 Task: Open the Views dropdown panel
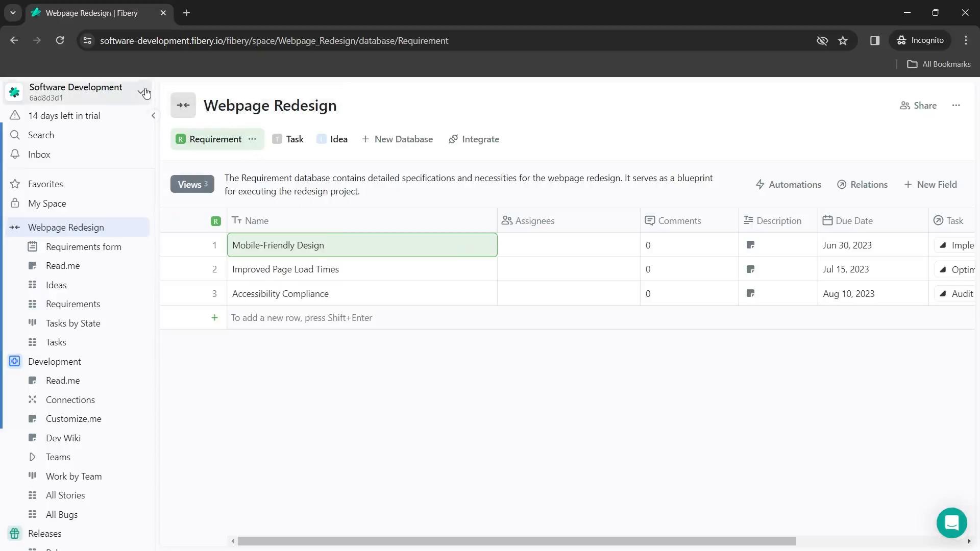(x=192, y=184)
